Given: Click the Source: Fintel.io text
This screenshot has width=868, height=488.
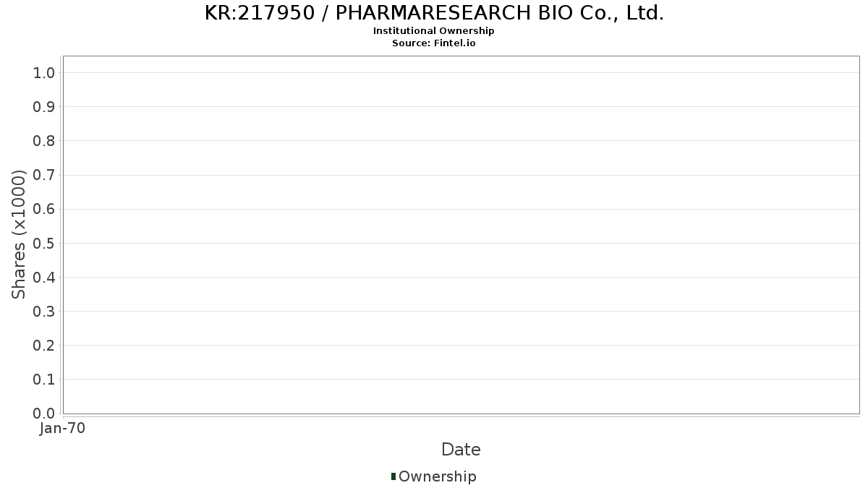Looking at the screenshot, I should [x=434, y=43].
